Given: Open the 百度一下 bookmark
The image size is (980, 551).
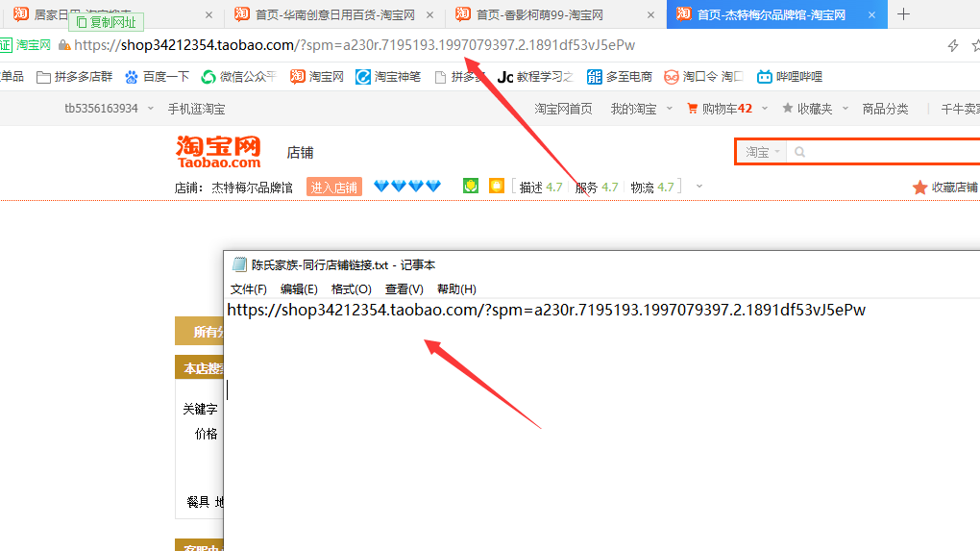Looking at the screenshot, I should click(158, 77).
